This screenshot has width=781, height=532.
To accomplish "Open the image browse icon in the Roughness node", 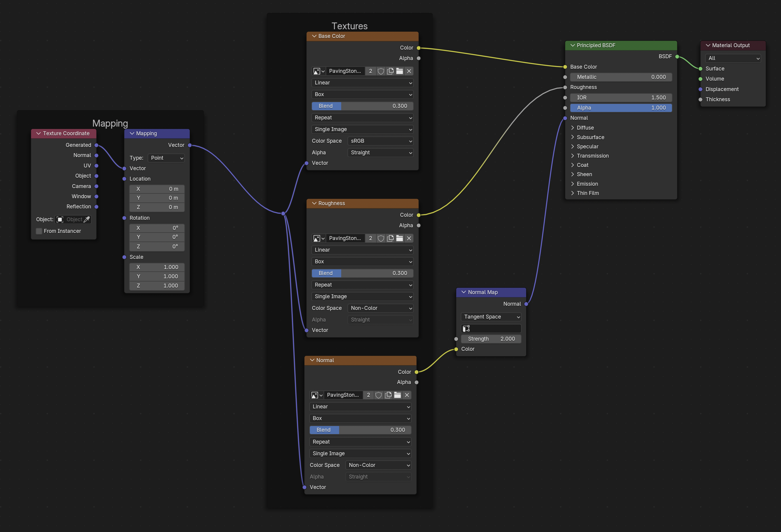I will pos(318,239).
